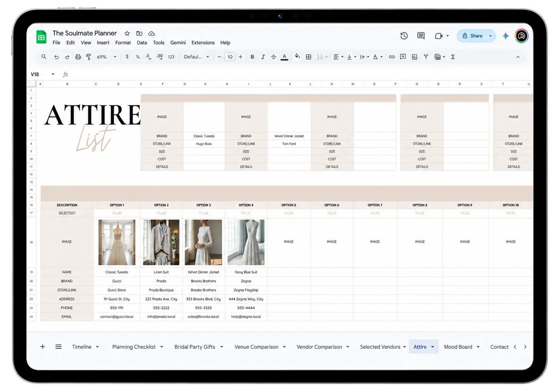This screenshot has width=554, height=392.
Task: Decrease decimal places
Action: click(149, 57)
